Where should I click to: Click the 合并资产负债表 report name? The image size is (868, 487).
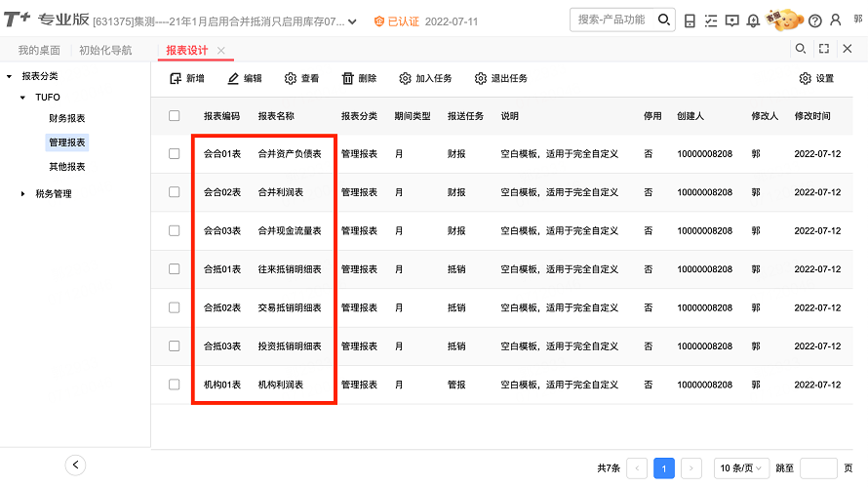[290, 153]
